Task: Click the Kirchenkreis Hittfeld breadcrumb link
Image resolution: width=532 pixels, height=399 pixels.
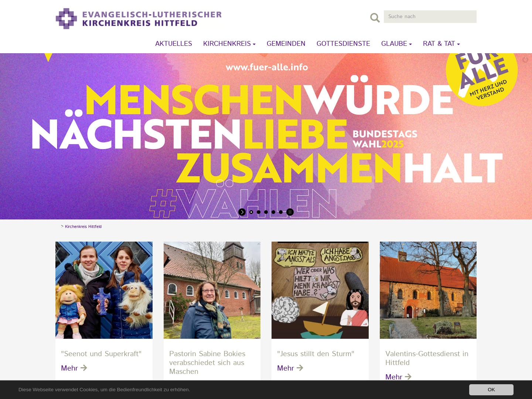Action: (83, 226)
